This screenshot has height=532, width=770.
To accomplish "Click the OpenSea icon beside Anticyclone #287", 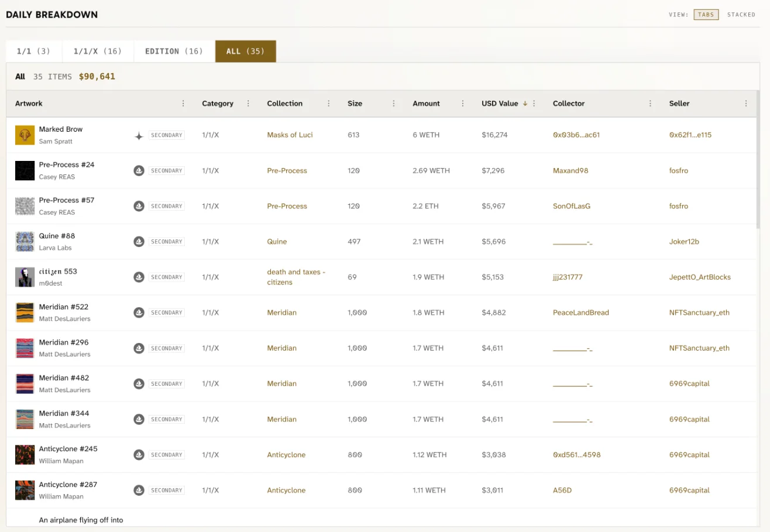I will click(139, 490).
